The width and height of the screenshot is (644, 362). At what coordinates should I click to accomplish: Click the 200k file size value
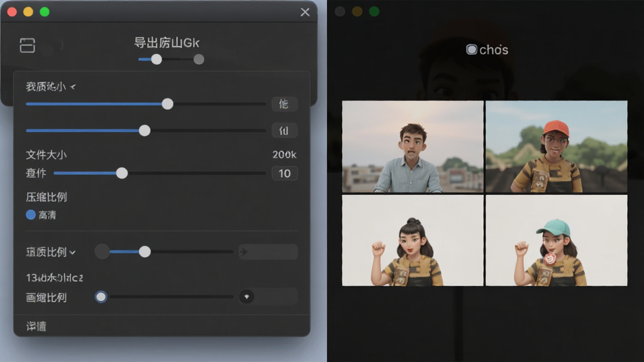click(284, 155)
